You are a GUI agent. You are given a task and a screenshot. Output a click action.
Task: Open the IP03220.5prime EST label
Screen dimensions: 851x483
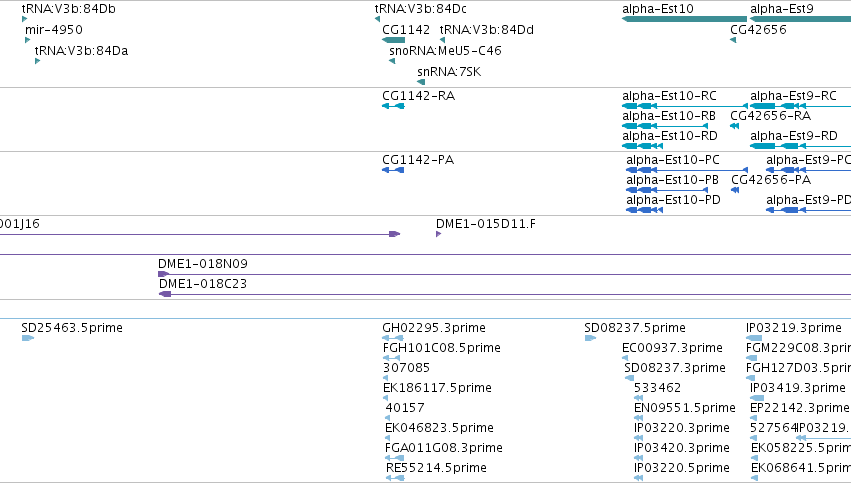click(x=682, y=468)
